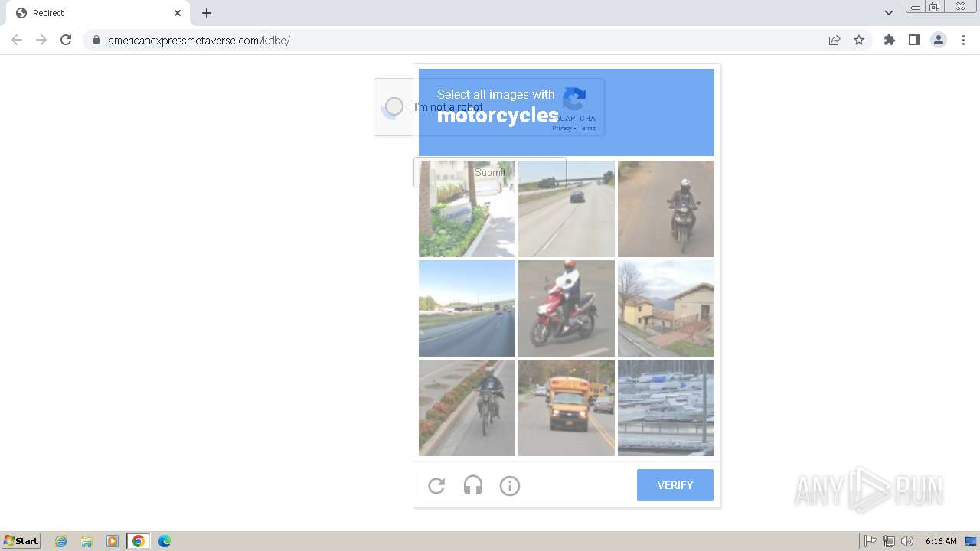This screenshot has width=980, height=551.
Task: Select the Redirect browser tab
Action: tap(97, 13)
